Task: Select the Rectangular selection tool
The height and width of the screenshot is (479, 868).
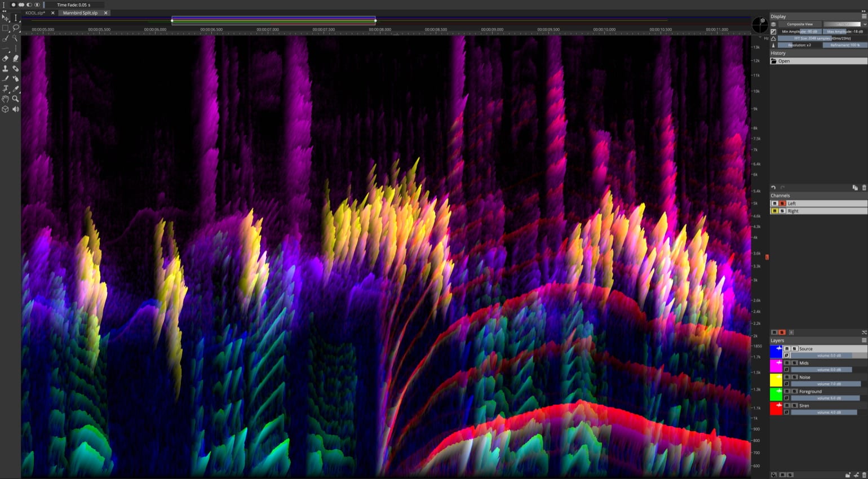Action: pos(6,28)
